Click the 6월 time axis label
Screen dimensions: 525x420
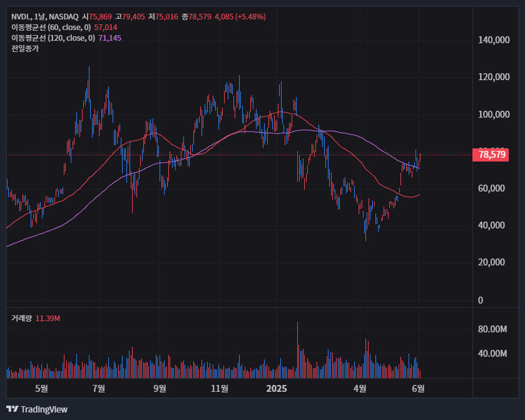click(x=418, y=389)
